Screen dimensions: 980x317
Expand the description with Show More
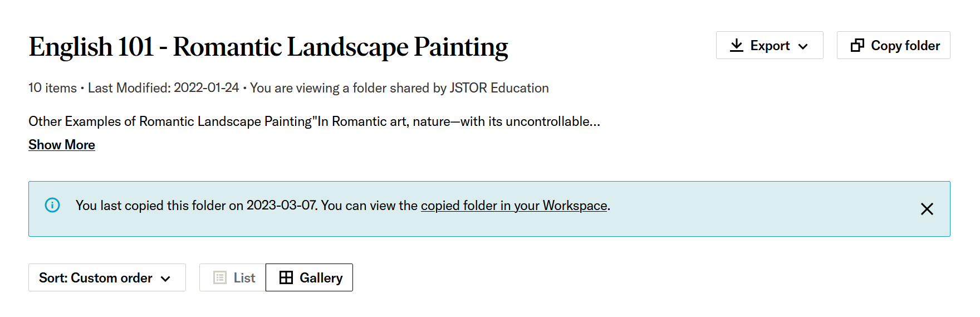pyautogui.click(x=62, y=145)
